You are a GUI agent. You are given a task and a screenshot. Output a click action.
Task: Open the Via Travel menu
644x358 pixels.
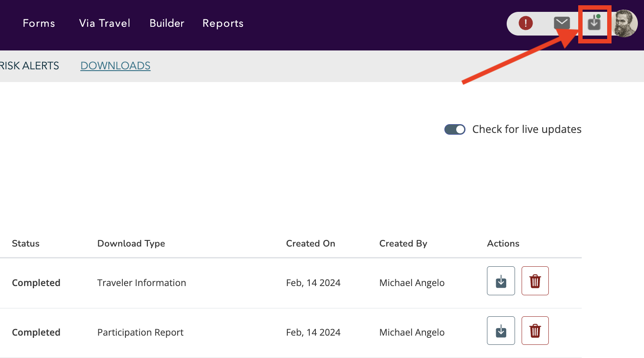105,23
